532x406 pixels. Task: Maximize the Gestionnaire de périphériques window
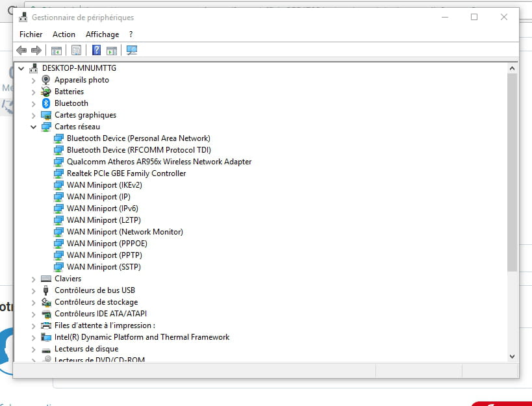(474, 17)
